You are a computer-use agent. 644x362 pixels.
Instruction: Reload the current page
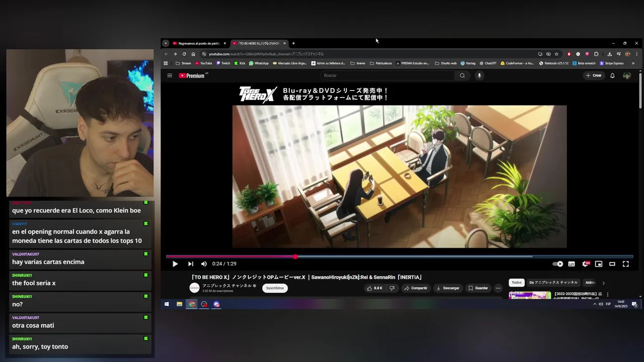click(184, 54)
